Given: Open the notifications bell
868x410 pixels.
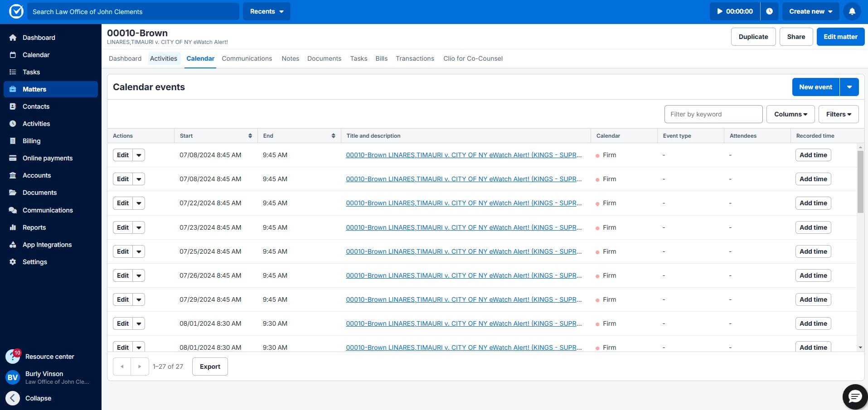Looking at the screenshot, I should (852, 11).
